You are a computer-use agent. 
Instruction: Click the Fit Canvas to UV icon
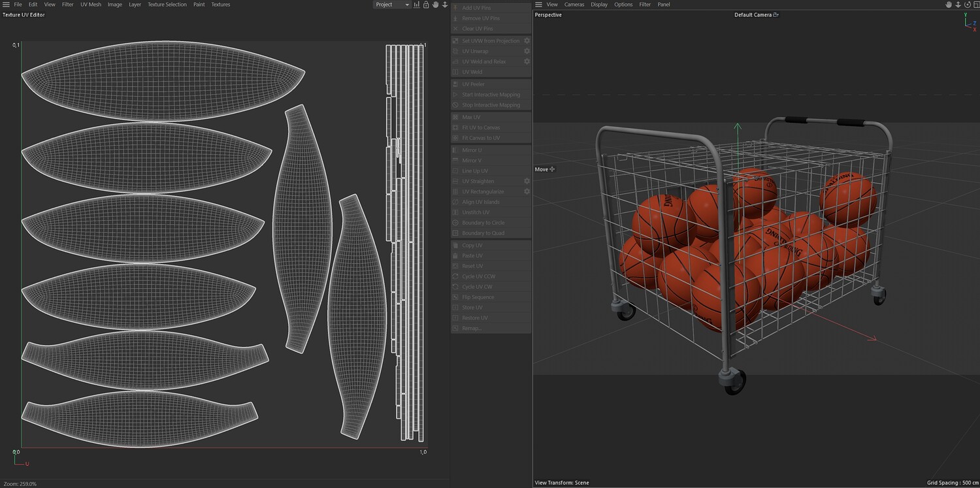pos(455,138)
